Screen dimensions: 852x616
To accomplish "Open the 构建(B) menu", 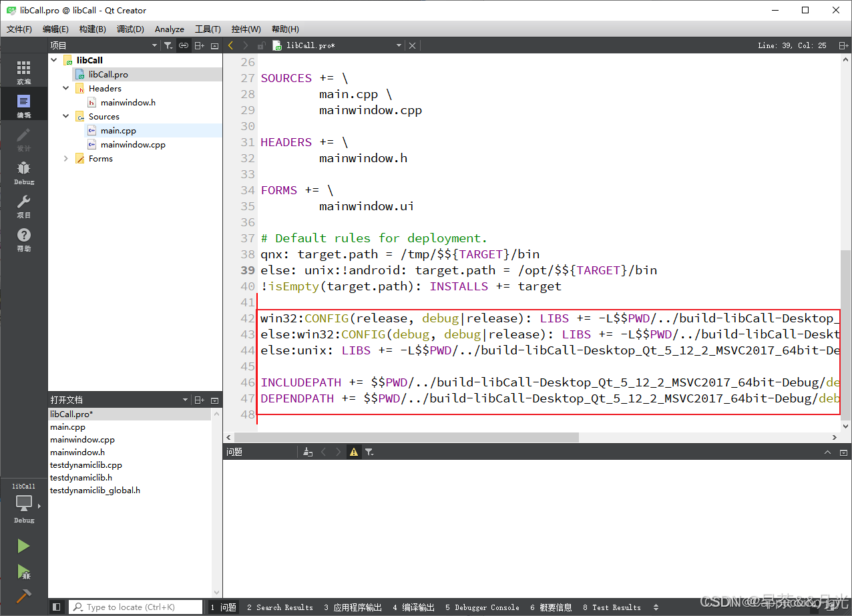I will coord(92,29).
